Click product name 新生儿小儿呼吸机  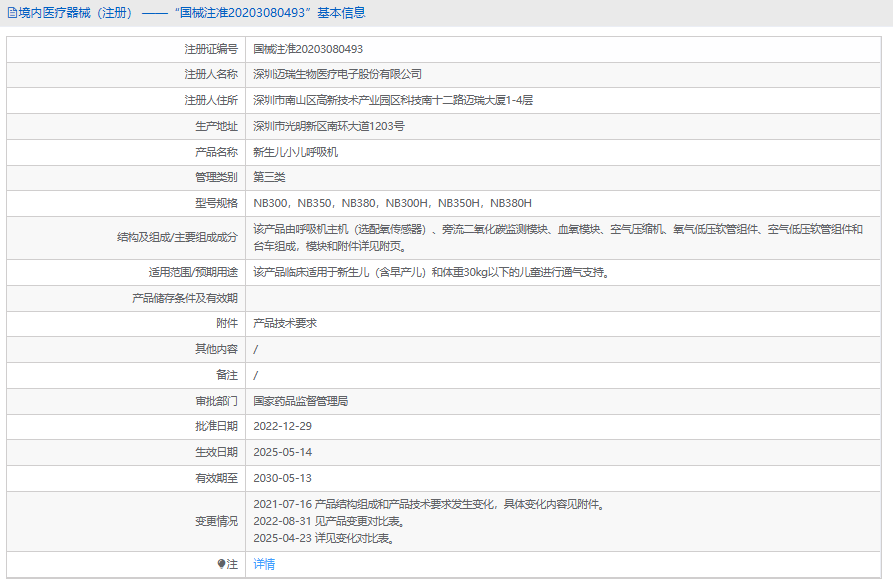pyautogui.click(x=296, y=152)
